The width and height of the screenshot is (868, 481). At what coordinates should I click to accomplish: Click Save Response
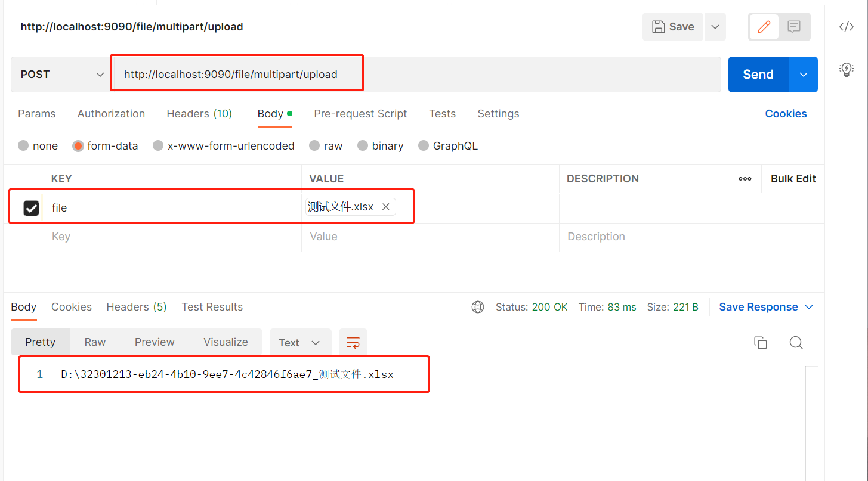coord(758,307)
